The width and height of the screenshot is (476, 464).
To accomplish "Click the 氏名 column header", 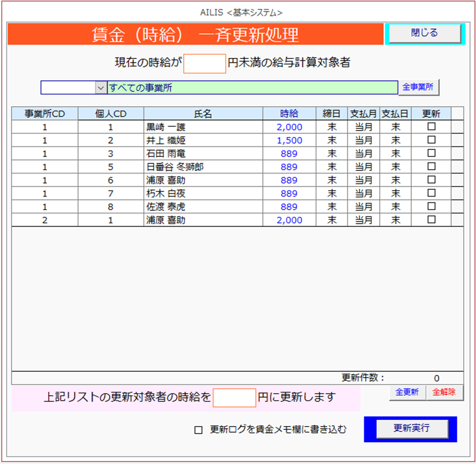I will (203, 114).
